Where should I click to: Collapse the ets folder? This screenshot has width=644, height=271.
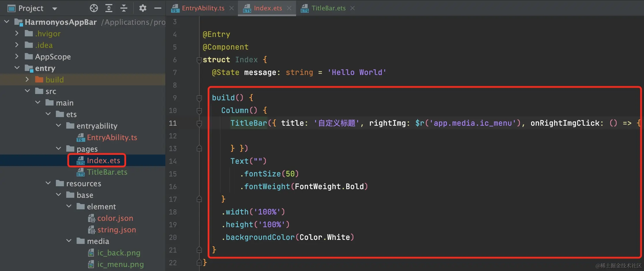point(48,114)
